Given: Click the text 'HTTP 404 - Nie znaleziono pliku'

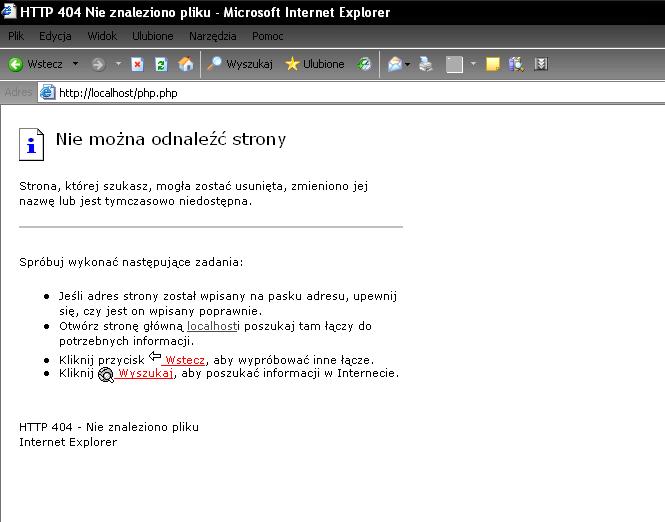Looking at the screenshot, I should tap(109, 427).
